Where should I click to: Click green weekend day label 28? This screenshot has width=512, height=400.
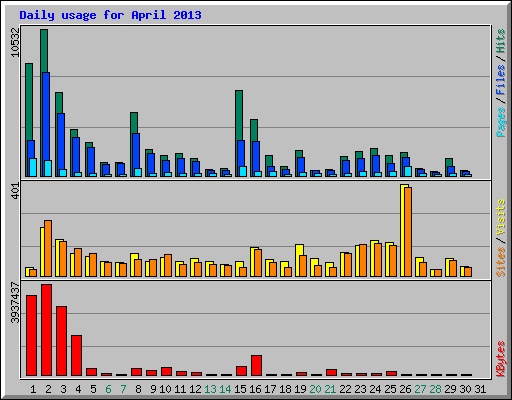[x=435, y=389]
